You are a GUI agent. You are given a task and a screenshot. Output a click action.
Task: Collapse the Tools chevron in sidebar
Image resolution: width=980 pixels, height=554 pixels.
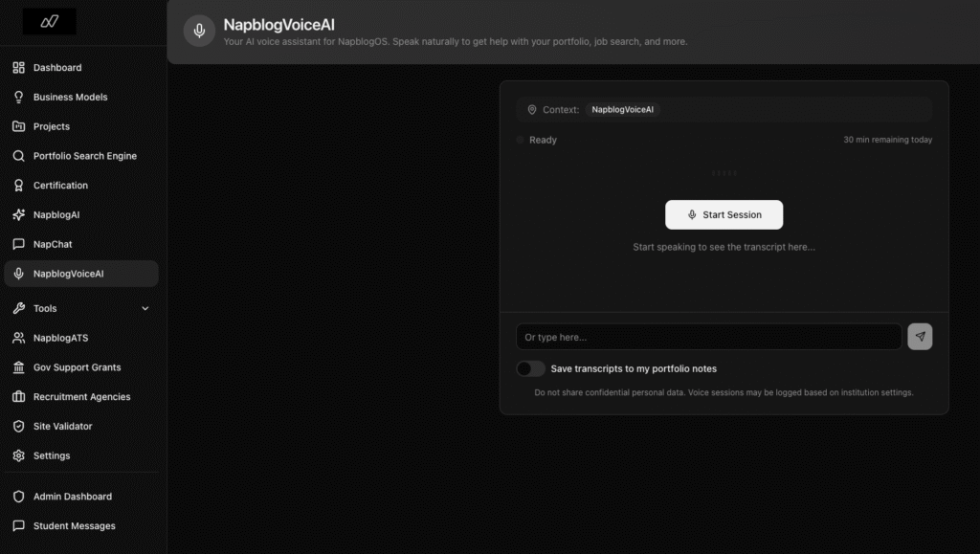tap(145, 308)
